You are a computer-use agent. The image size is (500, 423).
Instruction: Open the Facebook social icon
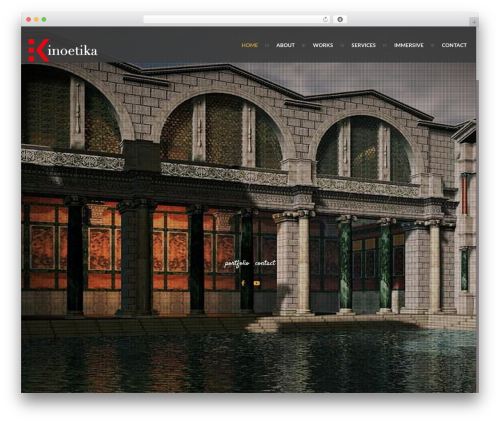243,283
